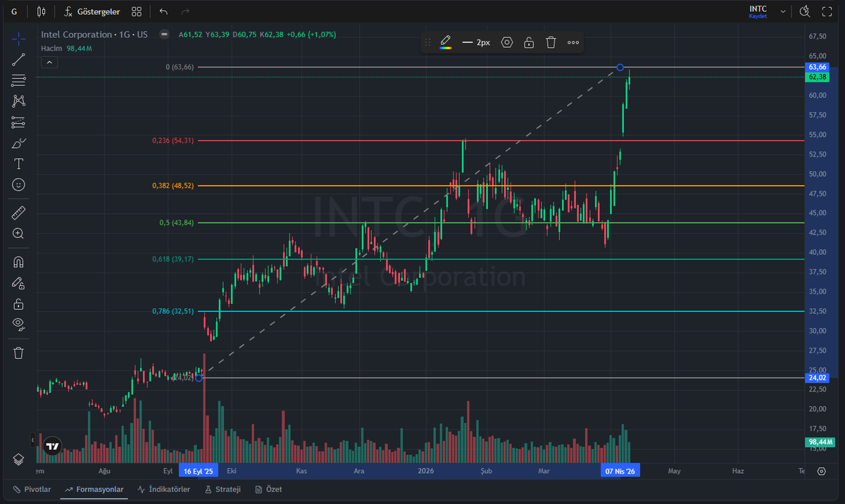
Task: Select the brush drawing tool
Action: (19, 144)
